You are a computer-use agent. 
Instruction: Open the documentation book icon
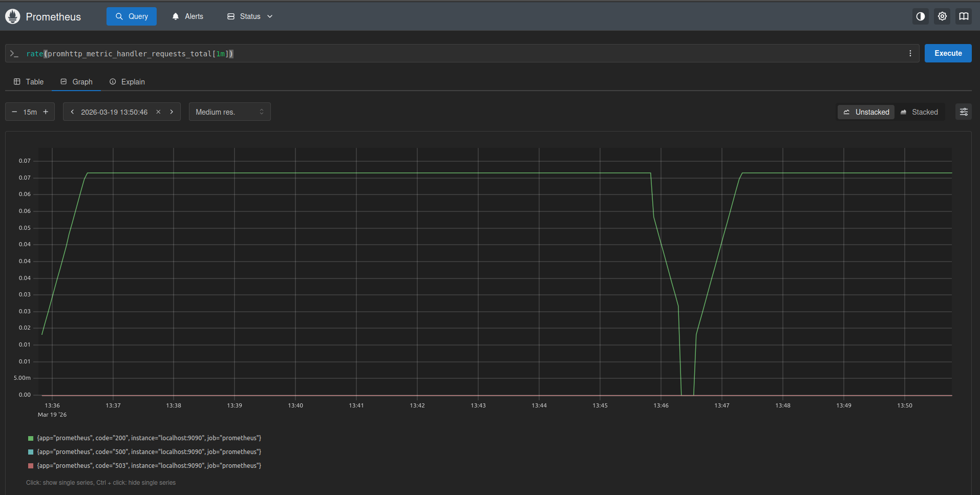963,16
